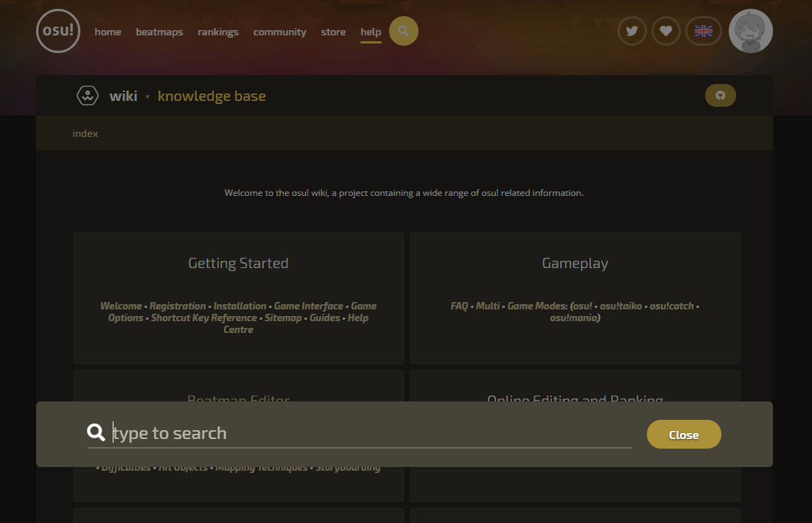Open the store page
Image resolution: width=812 pixels, height=523 pixels.
[333, 32]
